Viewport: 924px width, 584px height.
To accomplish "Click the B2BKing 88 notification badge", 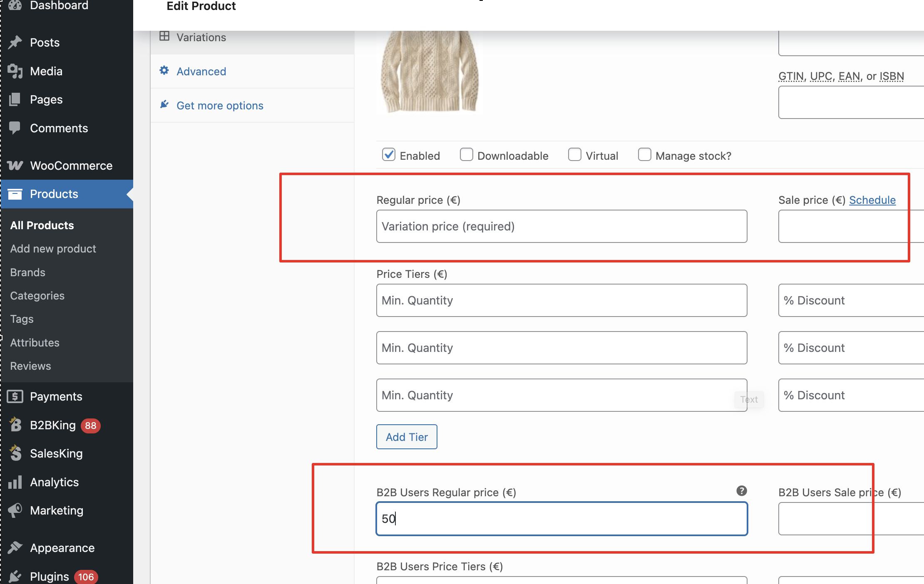I will tap(91, 426).
